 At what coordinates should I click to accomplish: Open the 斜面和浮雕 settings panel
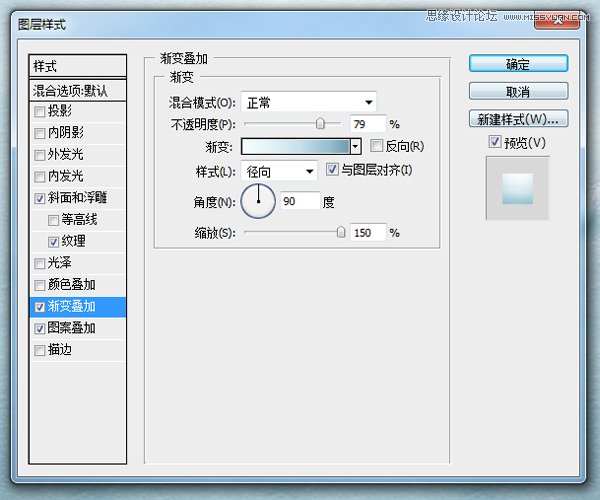tap(77, 198)
